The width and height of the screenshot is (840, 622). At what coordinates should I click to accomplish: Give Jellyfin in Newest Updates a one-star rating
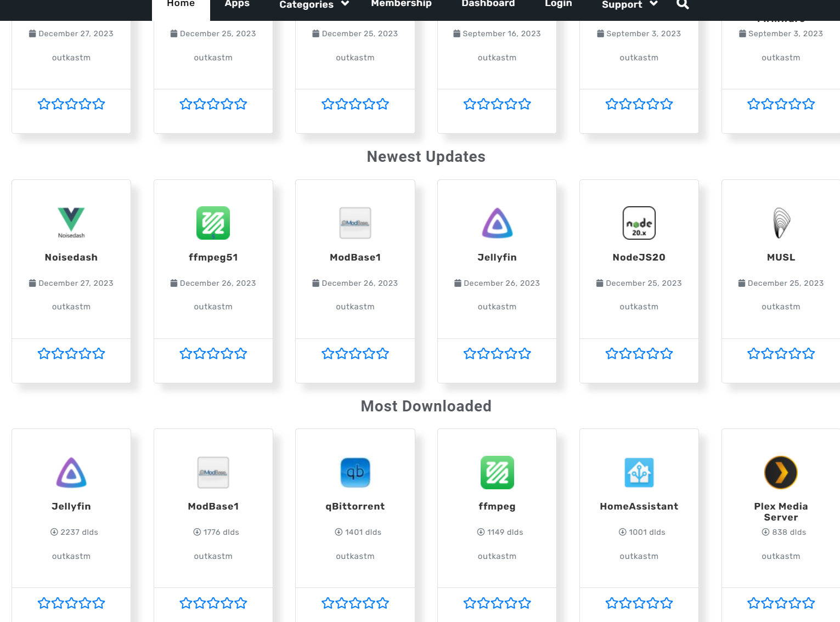(x=470, y=354)
